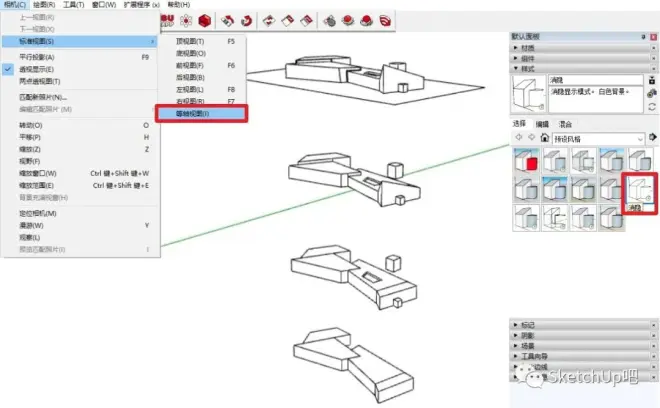Select 转动(O) orbit command

[80, 125]
